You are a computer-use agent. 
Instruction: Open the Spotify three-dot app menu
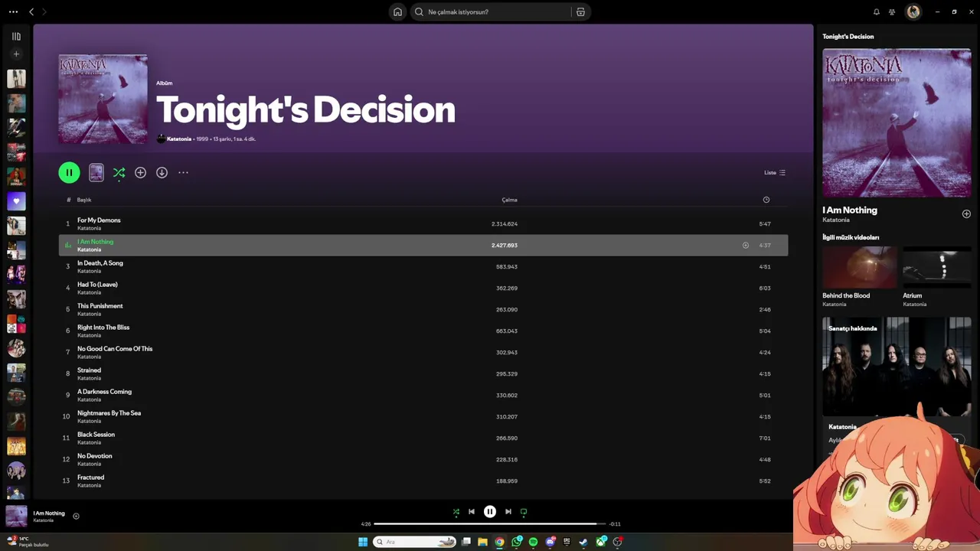[13, 11]
